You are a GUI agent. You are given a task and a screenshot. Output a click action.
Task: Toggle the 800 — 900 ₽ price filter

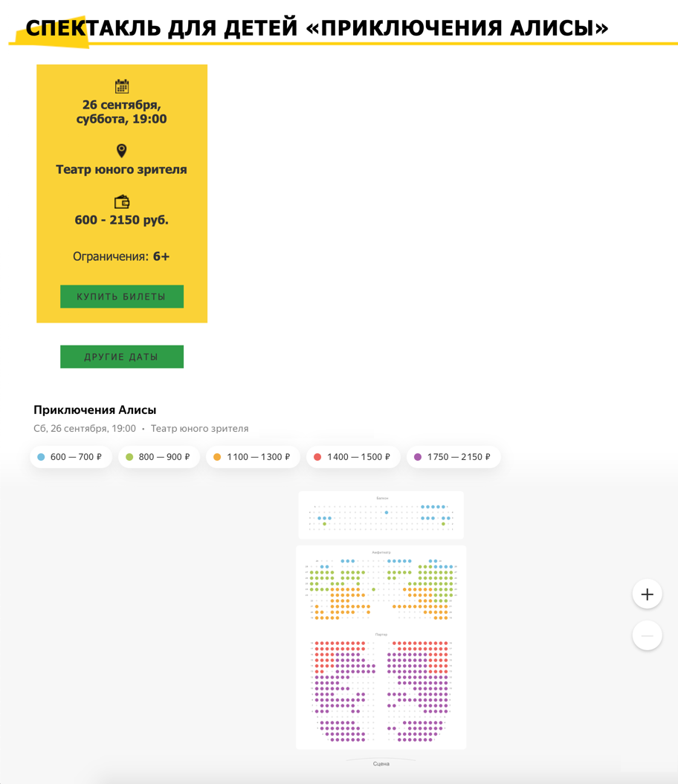[x=158, y=457]
